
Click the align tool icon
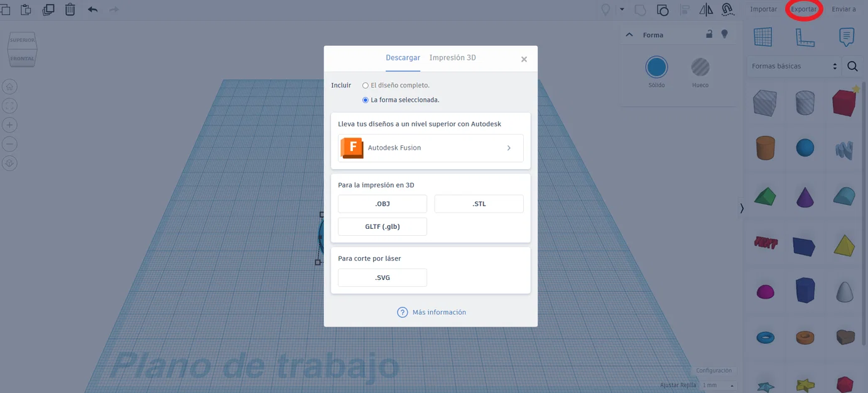point(685,9)
